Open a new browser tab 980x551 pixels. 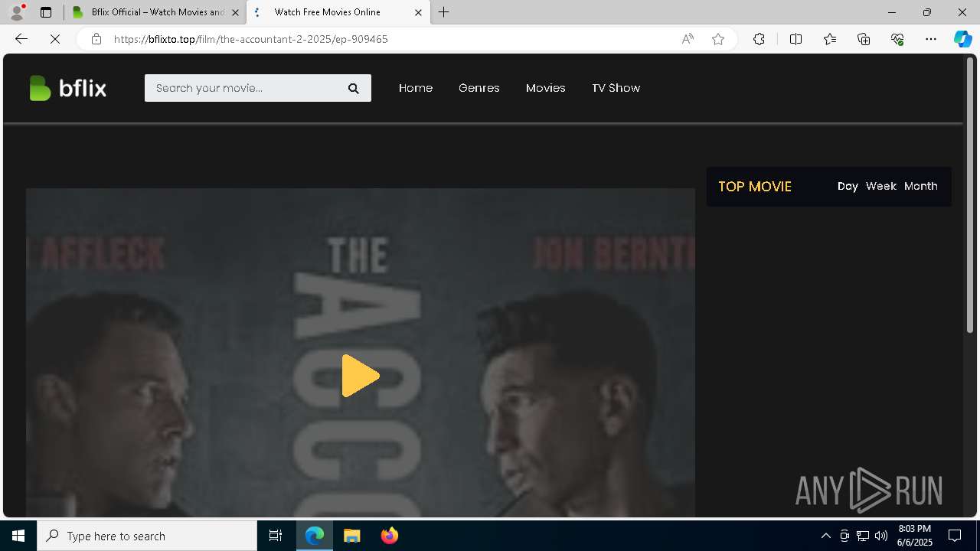[x=444, y=12]
